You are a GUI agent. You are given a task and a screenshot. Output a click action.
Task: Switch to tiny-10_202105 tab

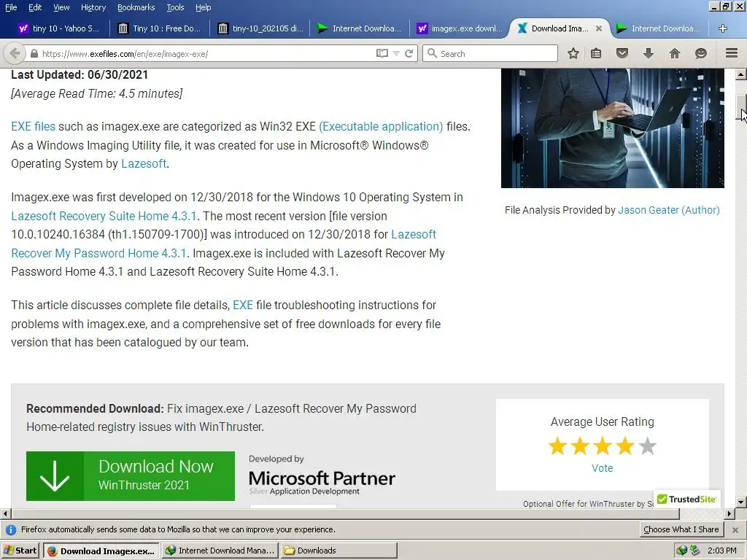[260, 28]
